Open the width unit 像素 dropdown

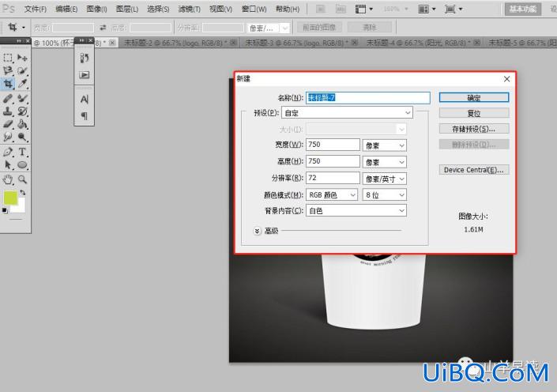tap(384, 145)
